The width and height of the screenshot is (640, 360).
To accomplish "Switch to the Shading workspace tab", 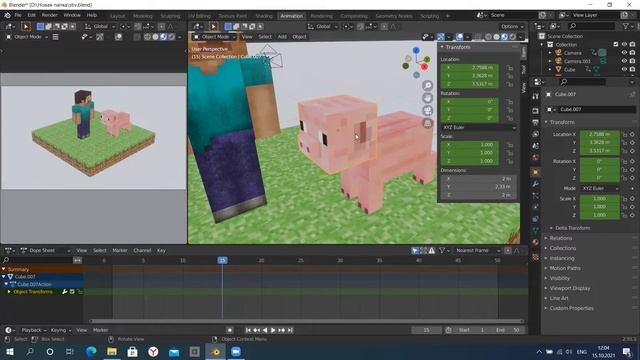I will [264, 16].
